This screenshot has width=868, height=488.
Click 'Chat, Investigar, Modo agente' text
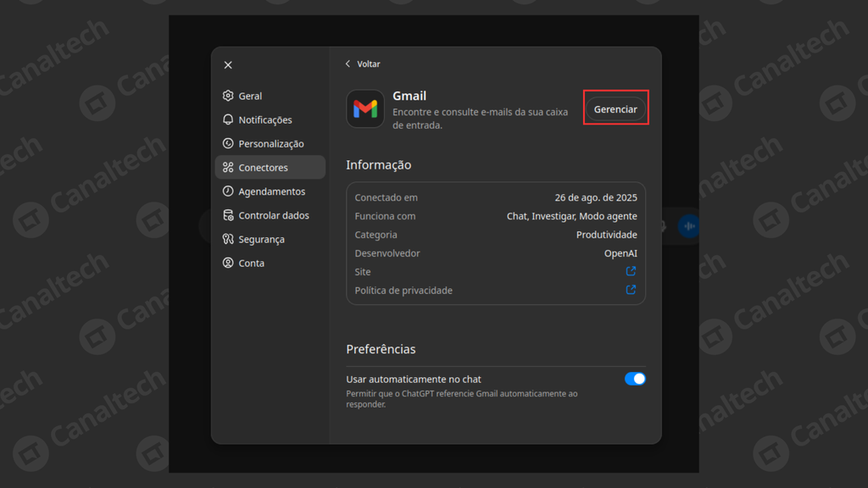pos(572,216)
